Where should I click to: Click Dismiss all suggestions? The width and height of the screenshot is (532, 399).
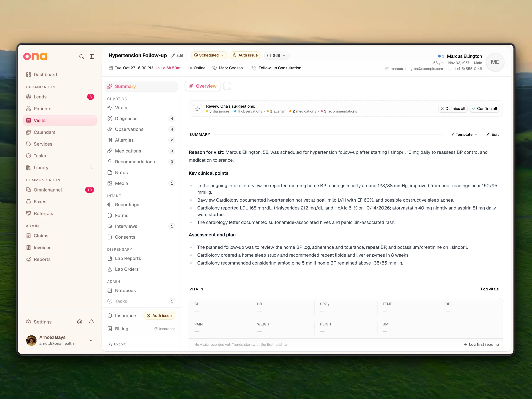(453, 109)
